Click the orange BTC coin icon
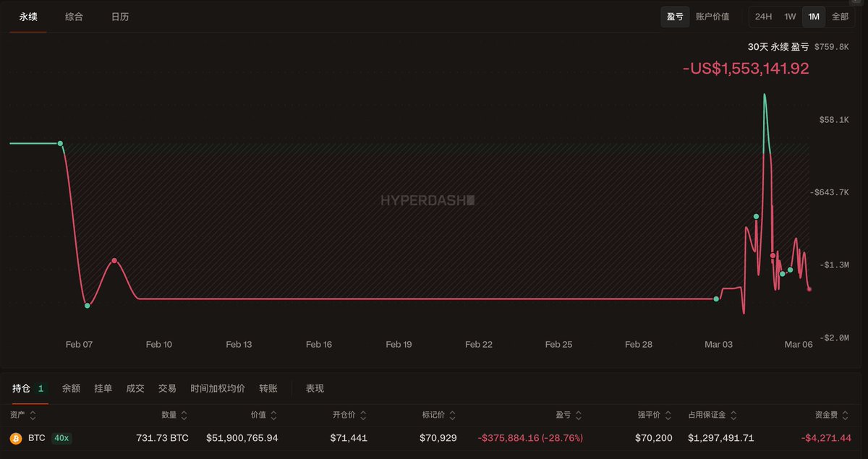 click(15, 438)
